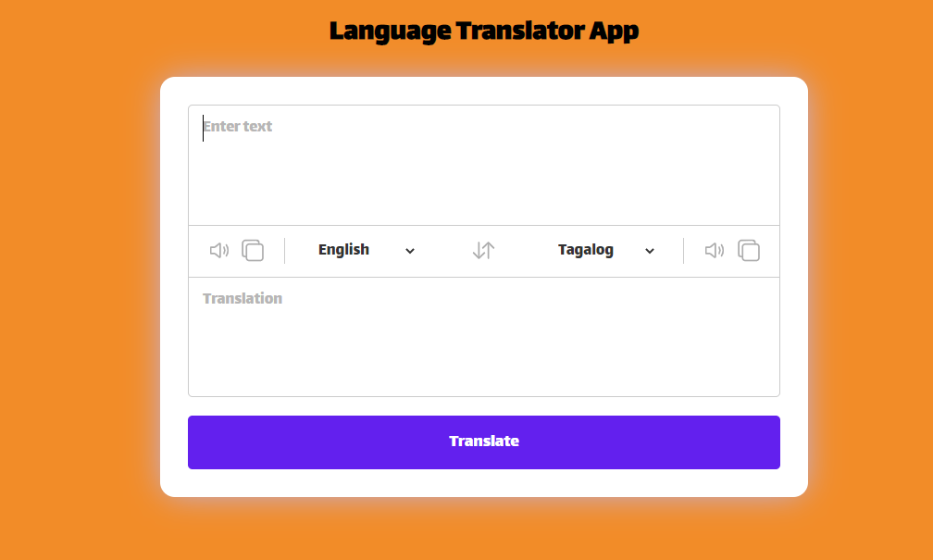Switch translation direction using the arrows
This screenshot has width=933, height=560.
click(482, 250)
